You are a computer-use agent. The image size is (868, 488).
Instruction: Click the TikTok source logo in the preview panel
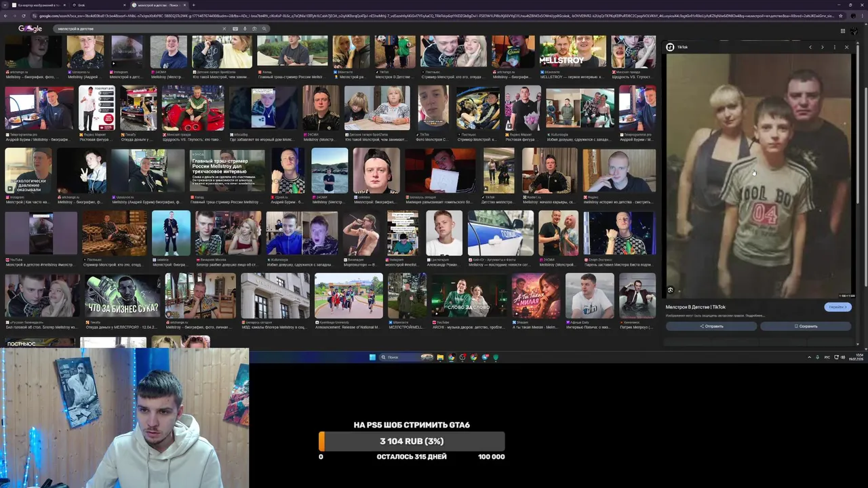point(670,47)
